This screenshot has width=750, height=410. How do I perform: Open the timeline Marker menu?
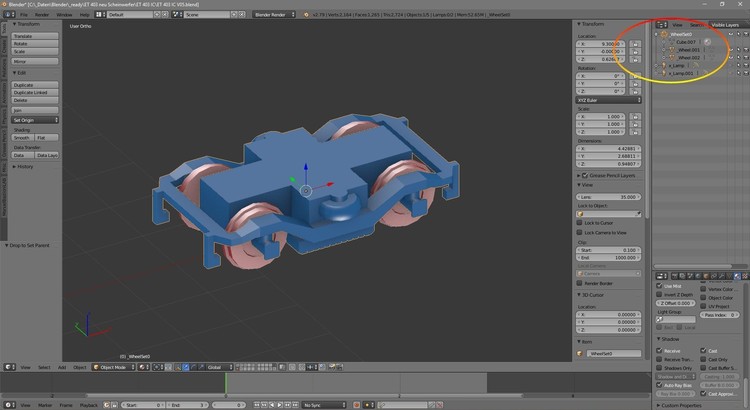(45, 405)
